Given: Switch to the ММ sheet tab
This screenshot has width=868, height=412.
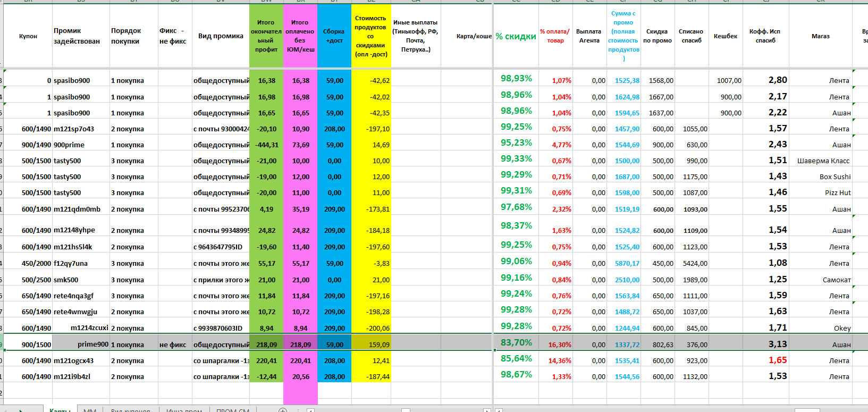Looking at the screenshot, I should pyautogui.click(x=90, y=410).
